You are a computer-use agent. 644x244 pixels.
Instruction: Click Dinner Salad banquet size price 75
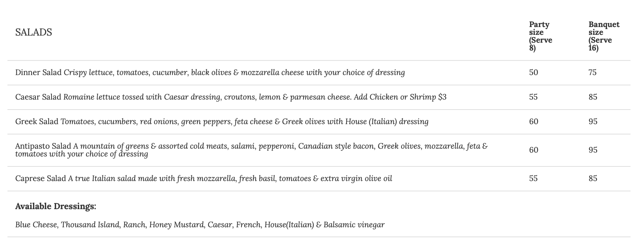click(x=593, y=73)
